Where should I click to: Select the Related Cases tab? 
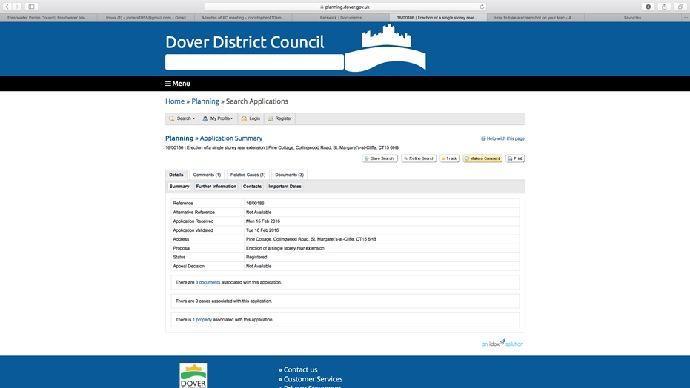(x=247, y=175)
